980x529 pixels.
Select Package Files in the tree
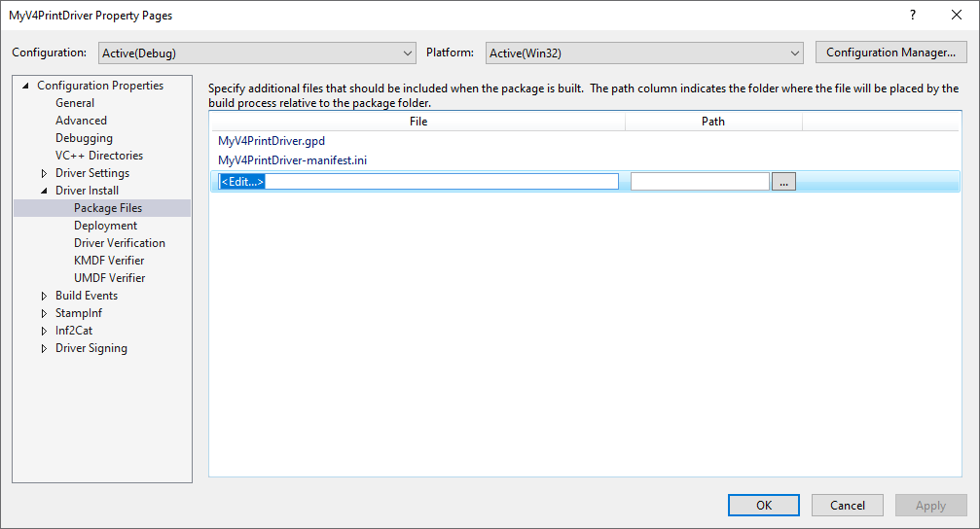(x=108, y=208)
